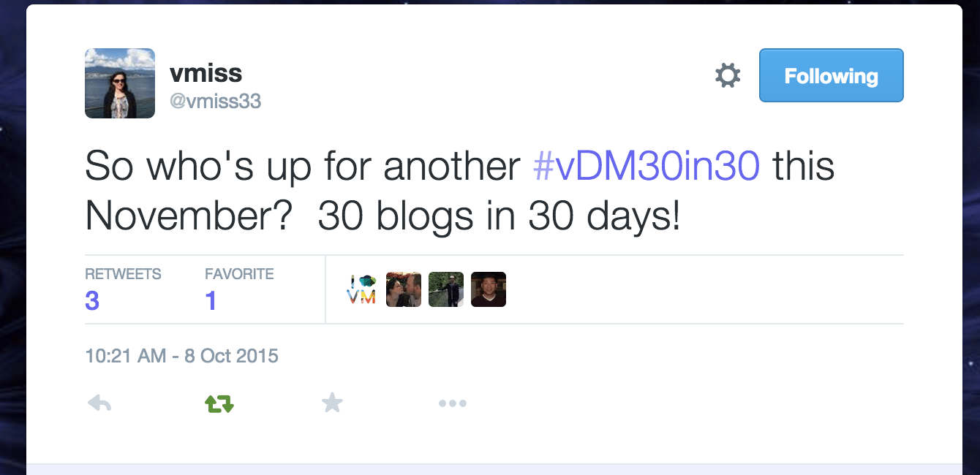Click the vmiss display name
The image size is (980, 475).
pos(206,72)
